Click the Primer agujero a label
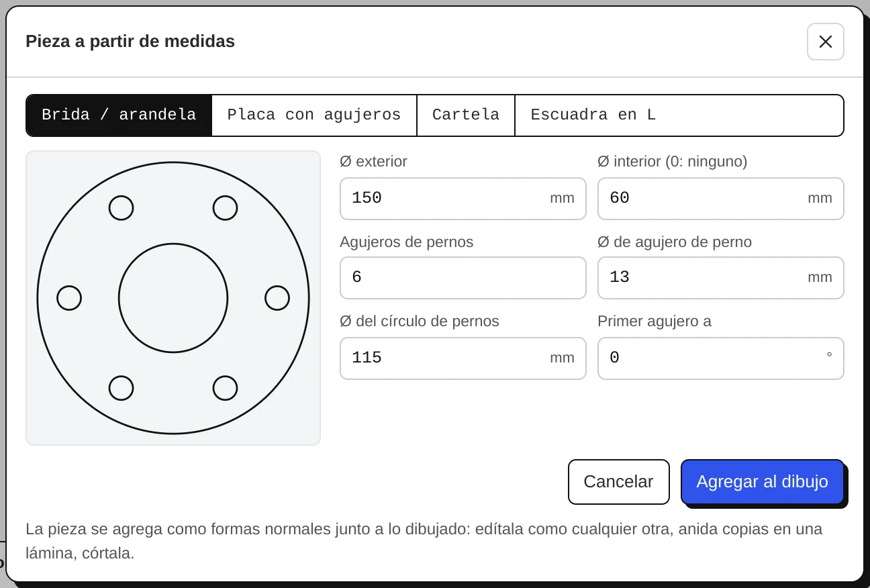 click(654, 322)
